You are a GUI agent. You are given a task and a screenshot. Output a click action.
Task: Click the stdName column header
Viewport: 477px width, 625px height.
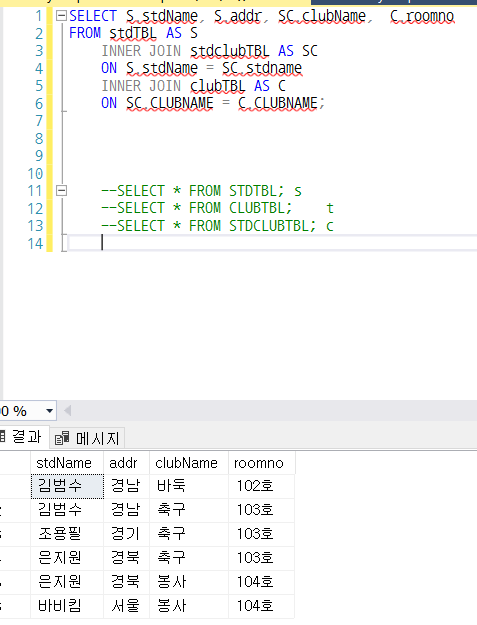[x=67, y=463]
